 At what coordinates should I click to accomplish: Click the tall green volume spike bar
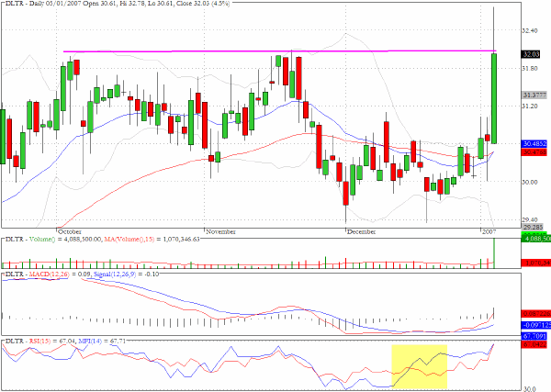tap(494, 253)
